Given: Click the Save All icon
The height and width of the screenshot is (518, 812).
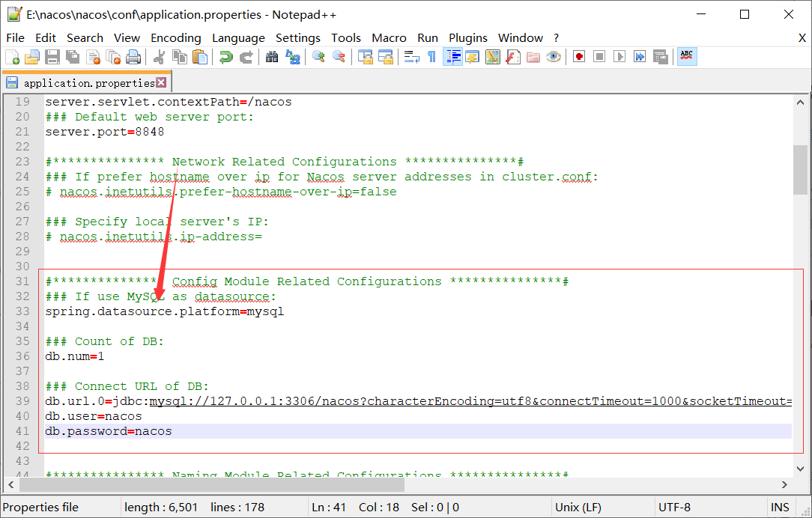Looking at the screenshot, I should pos(73,56).
